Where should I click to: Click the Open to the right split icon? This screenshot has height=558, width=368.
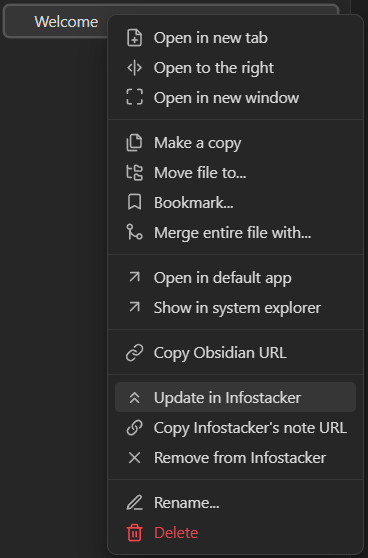[x=135, y=68]
